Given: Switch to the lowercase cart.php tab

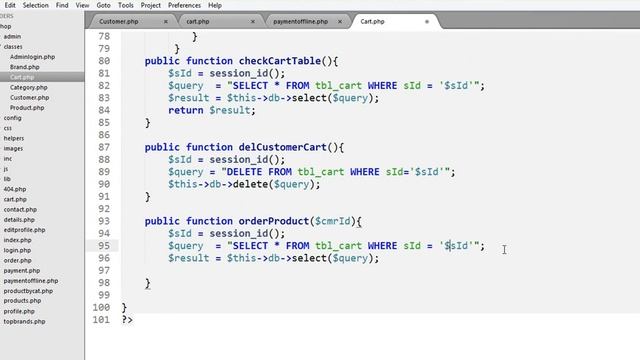Looking at the screenshot, I should pos(198,21).
